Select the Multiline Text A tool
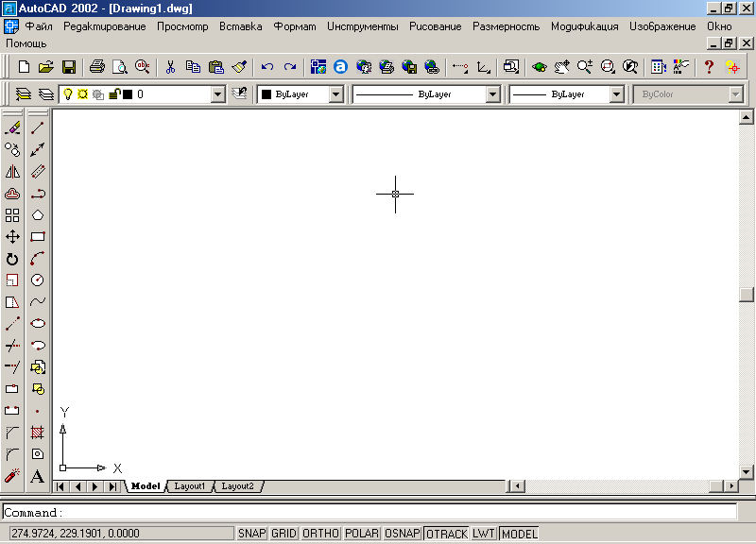Screen dimensions: 756x544 [38, 476]
